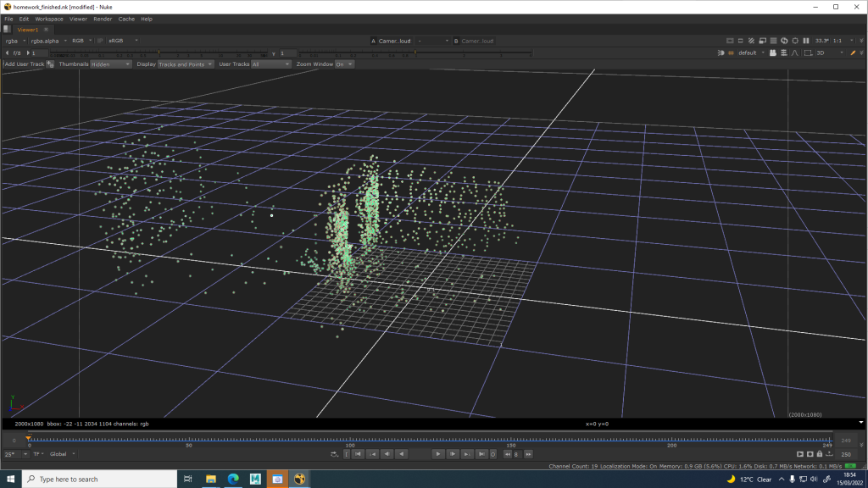The image size is (868, 488).
Task: Go to previous keyframe
Action: [x=373, y=454]
